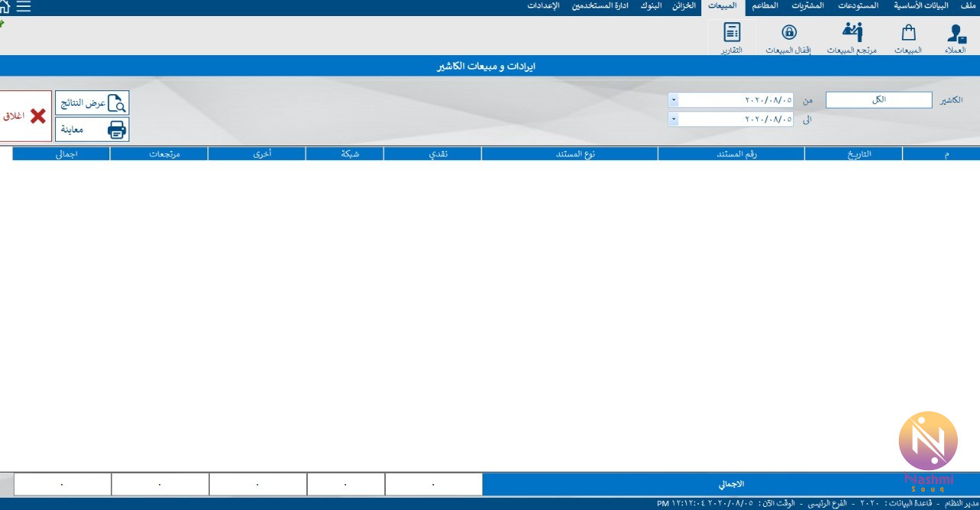The image size is (980, 510).
Task: Click the home icon in top-left corner
Action: [4, 7]
